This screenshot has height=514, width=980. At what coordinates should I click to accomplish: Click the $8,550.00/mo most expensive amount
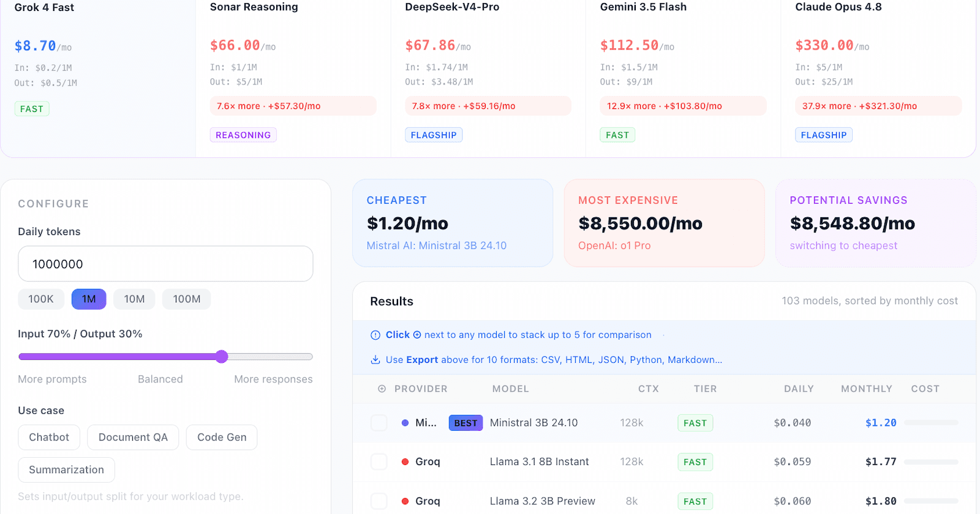tap(640, 223)
